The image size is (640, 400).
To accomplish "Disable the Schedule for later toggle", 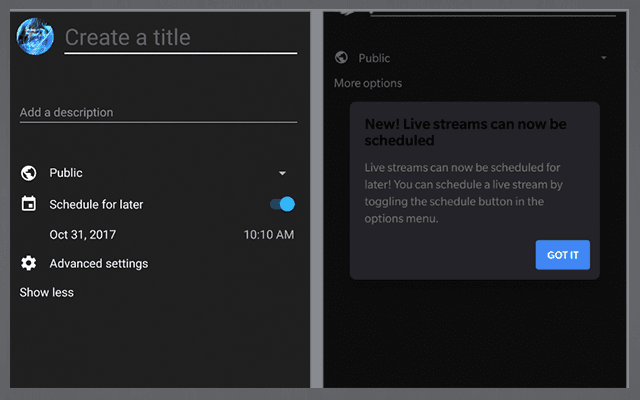I will [282, 204].
